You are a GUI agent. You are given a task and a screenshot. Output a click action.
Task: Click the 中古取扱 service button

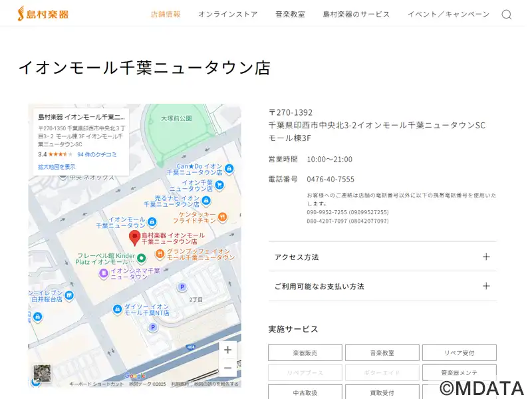(x=305, y=392)
